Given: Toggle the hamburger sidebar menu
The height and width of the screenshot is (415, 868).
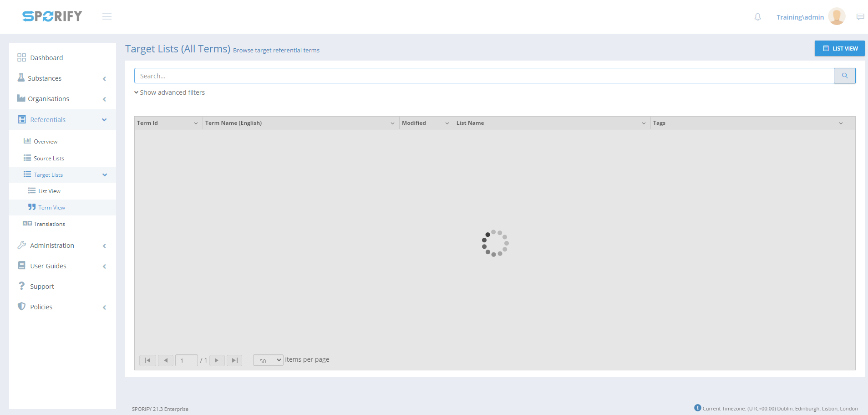Looking at the screenshot, I should click(107, 17).
